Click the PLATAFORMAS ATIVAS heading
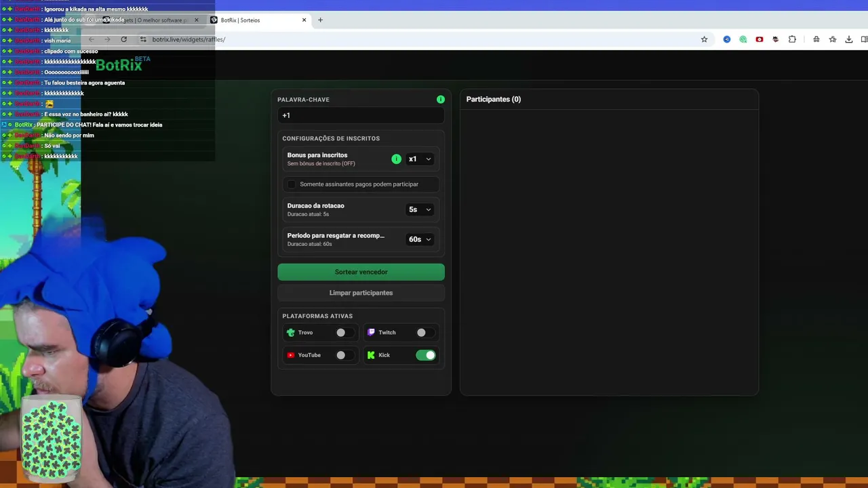Screen dimensions: 868x488 (317, 316)
